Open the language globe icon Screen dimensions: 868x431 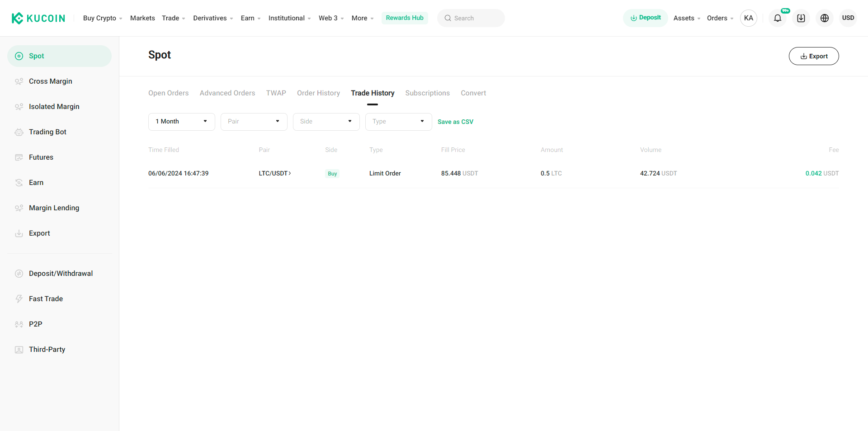[x=824, y=18]
